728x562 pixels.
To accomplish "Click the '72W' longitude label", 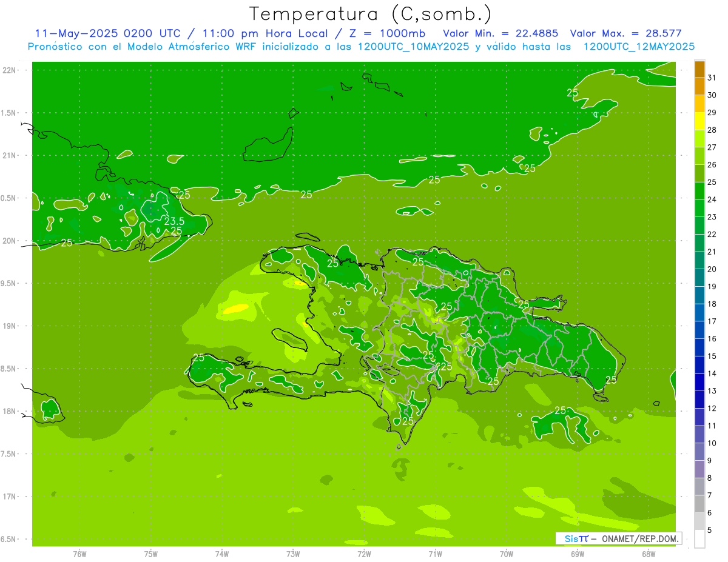I will click(x=364, y=554).
